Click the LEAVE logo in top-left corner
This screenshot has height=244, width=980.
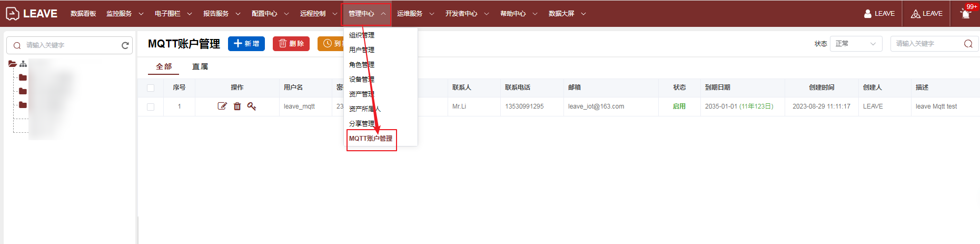point(32,14)
